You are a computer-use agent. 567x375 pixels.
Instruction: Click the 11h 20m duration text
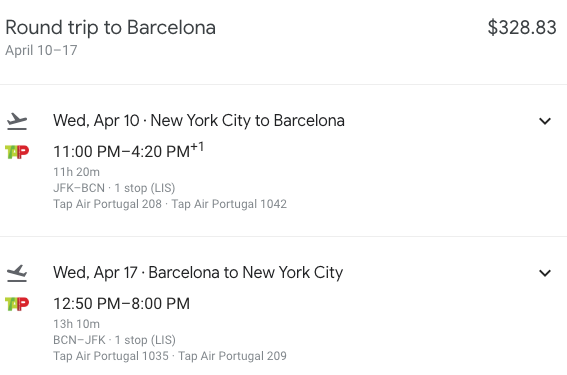(76, 172)
